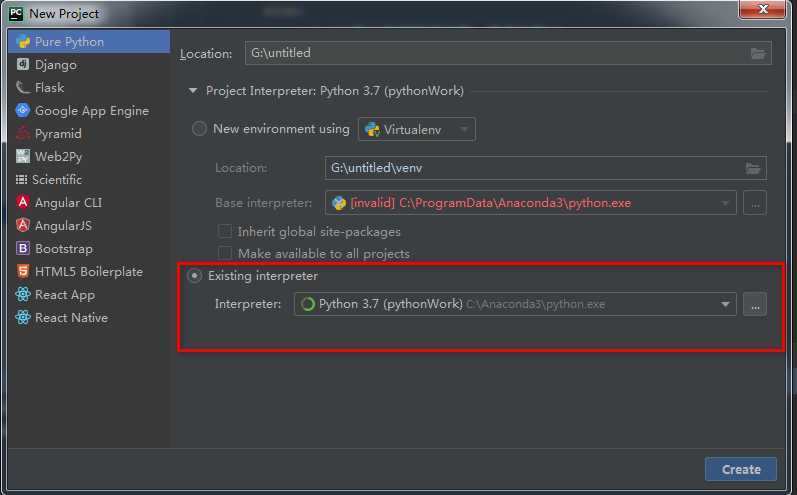Click the Bootstrap B icon
The image size is (797, 495).
23,248
